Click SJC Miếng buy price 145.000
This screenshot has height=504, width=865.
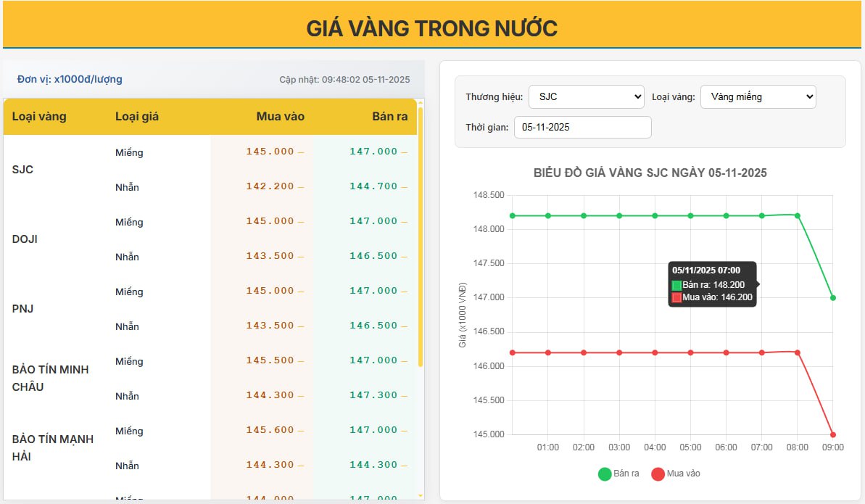(x=270, y=152)
